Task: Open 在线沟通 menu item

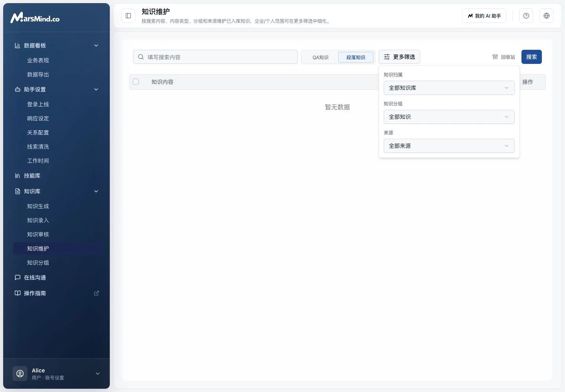Action: pos(56,278)
